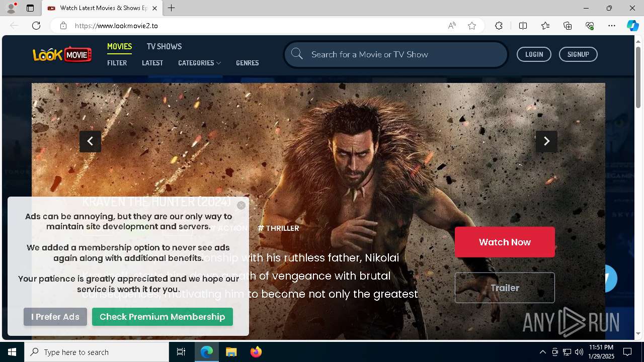The width and height of the screenshot is (644, 362).
Task: Open the browser profile icon
Action: 11,8
